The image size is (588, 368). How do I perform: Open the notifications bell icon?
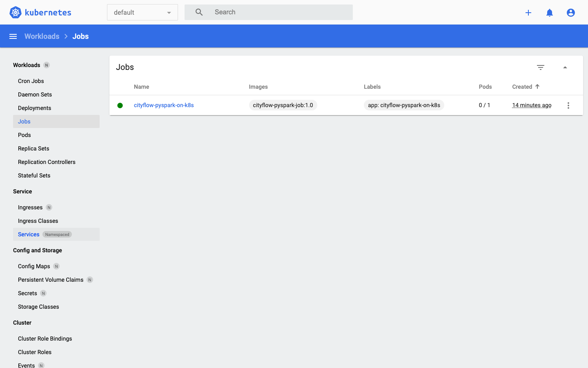click(550, 13)
